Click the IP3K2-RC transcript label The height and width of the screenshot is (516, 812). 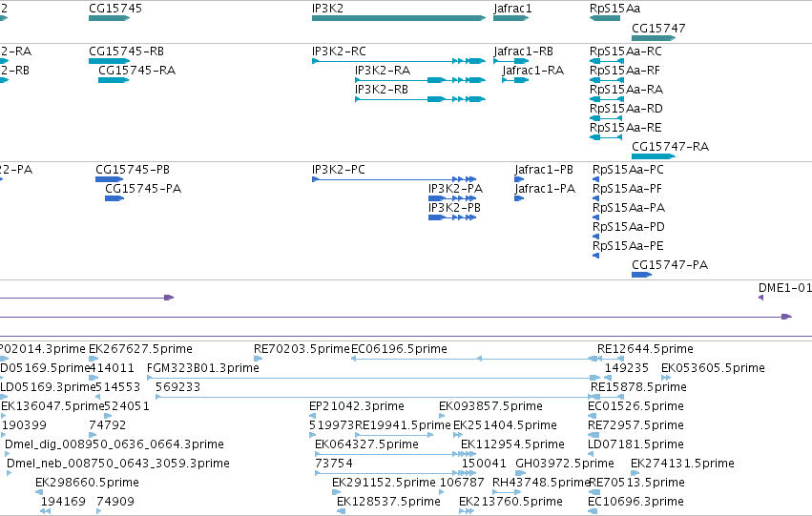coord(339,52)
